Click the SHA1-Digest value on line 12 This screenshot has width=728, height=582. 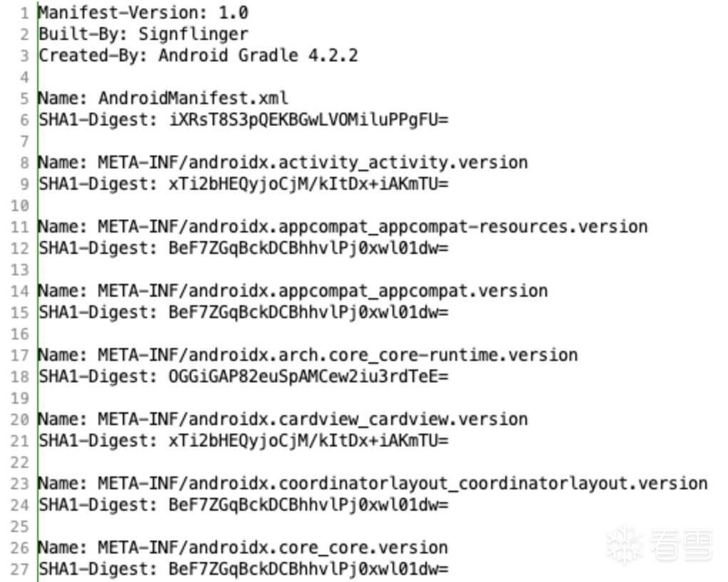[308, 248]
